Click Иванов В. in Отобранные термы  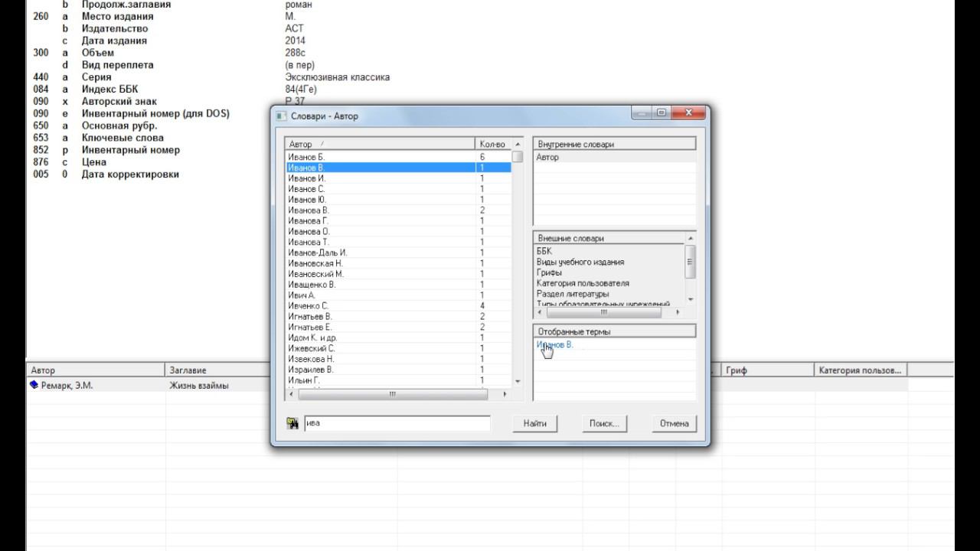coord(555,344)
